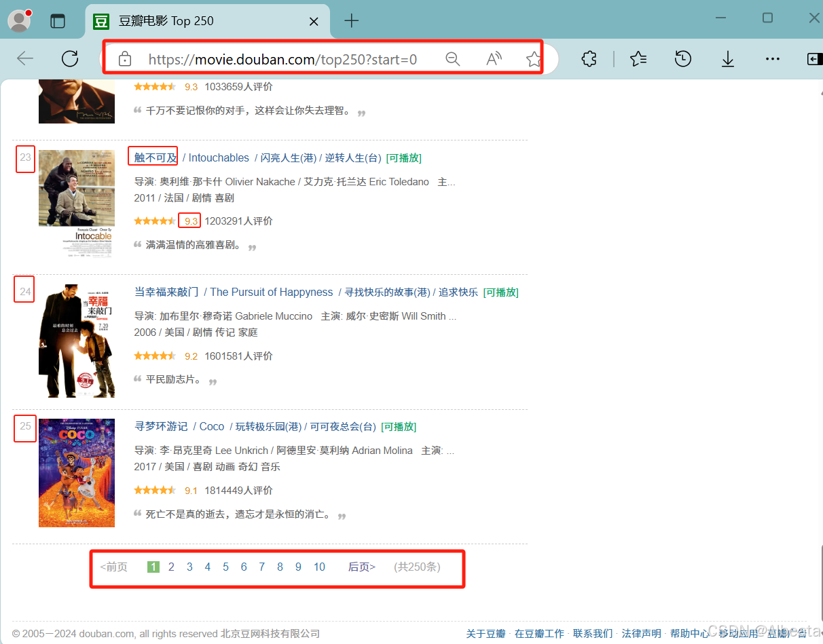823x644 pixels.
Task: Click inside the address bar URL
Action: pyautogui.click(x=283, y=59)
